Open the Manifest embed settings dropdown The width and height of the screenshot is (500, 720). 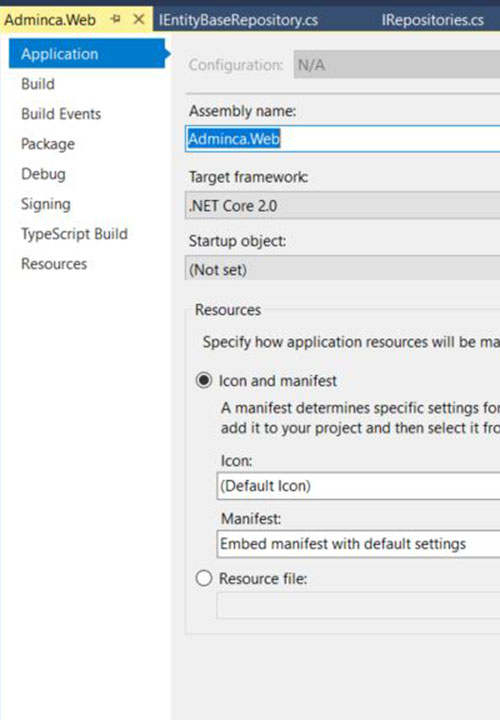pos(358,544)
